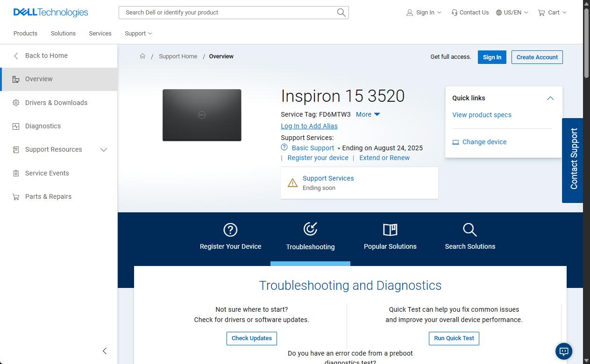The height and width of the screenshot is (364, 590).
Task: Open the Services menu
Action: (x=100, y=34)
